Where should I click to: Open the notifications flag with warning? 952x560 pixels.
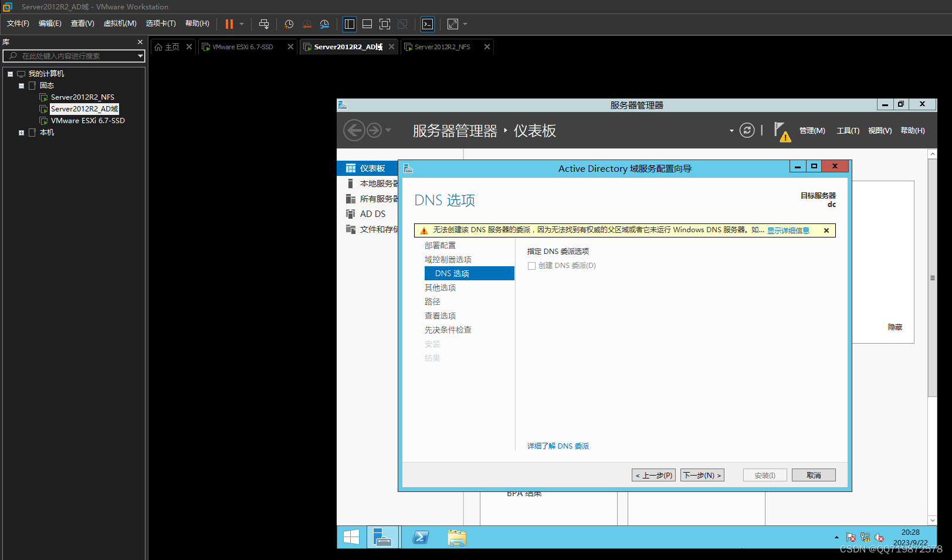click(782, 131)
